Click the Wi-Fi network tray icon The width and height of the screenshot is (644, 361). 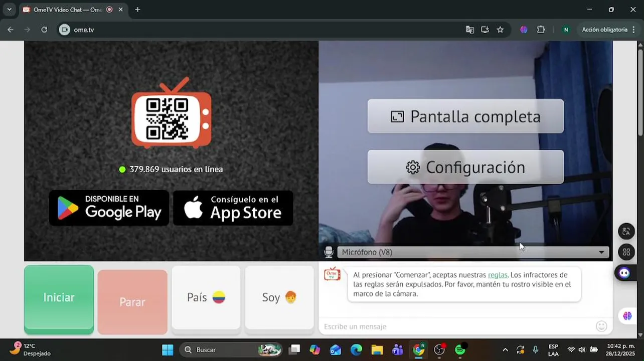click(571, 349)
